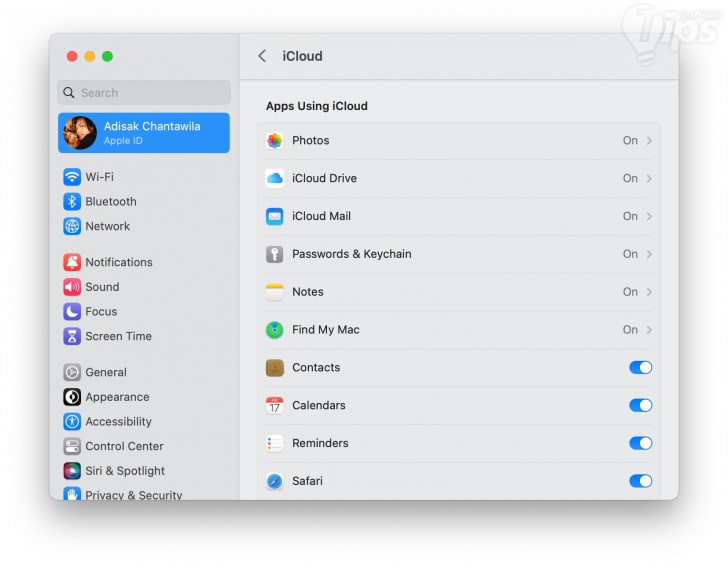Click the Network globe icon
The image size is (728, 565).
coord(72,226)
